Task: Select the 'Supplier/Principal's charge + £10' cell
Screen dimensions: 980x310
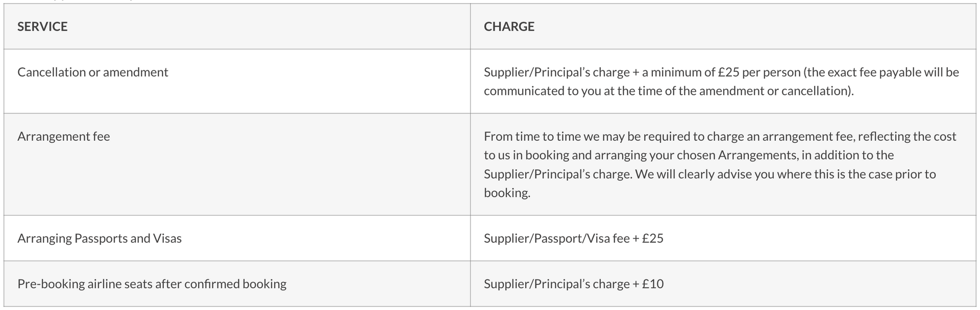Action: coord(573,284)
